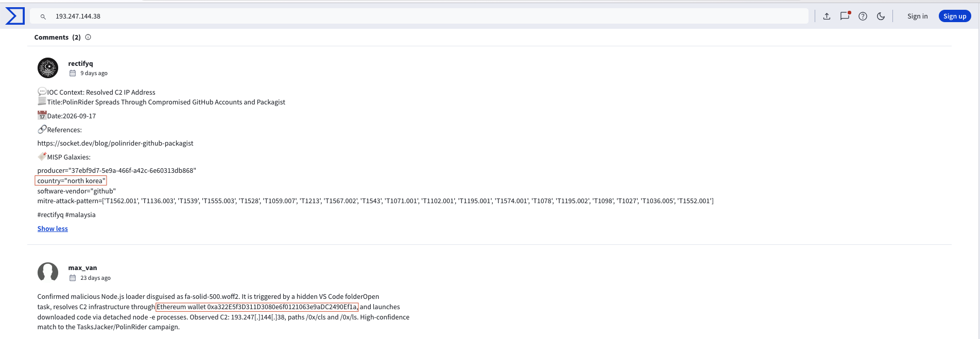
Task: Click the Comments info icon
Action: coord(88,37)
